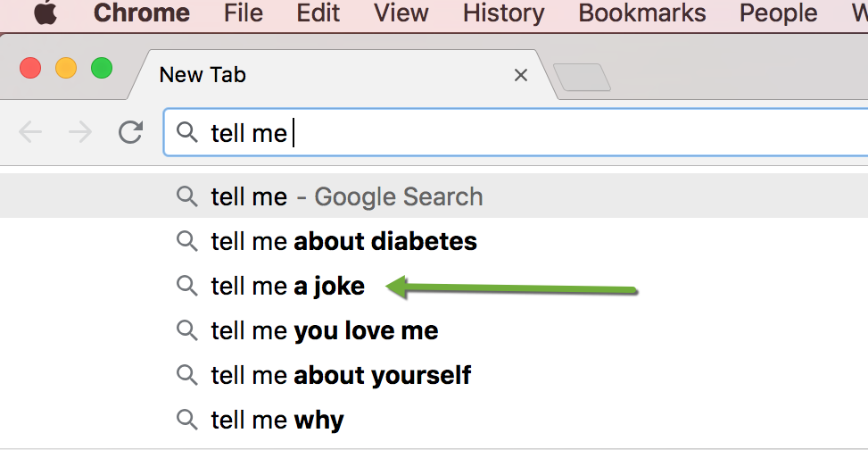Viewport: 868px width, 450px height.
Task: Click the magnifier icon in the address bar
Action: point(186,133)
